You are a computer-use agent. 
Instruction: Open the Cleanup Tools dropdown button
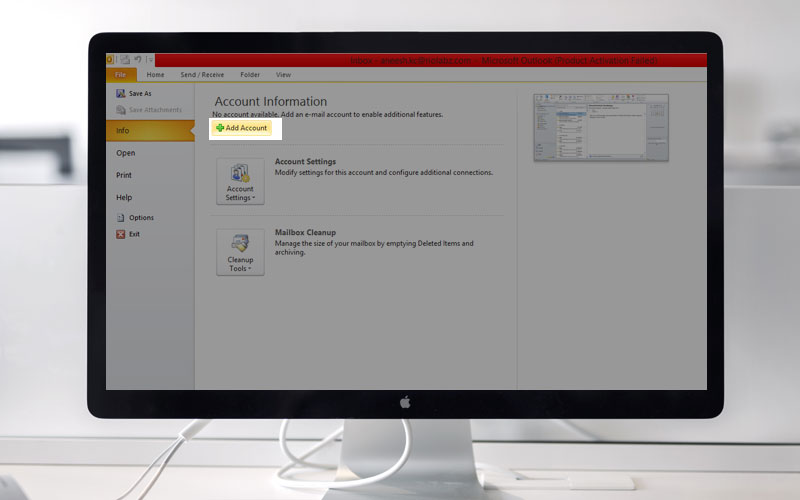click(240, 252)
